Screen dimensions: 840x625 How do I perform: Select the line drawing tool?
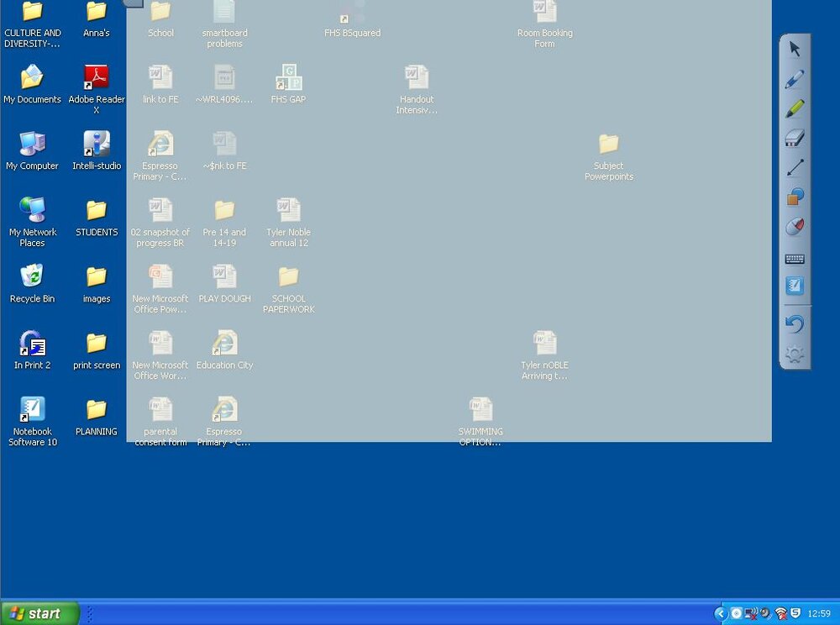click(795, 167)
